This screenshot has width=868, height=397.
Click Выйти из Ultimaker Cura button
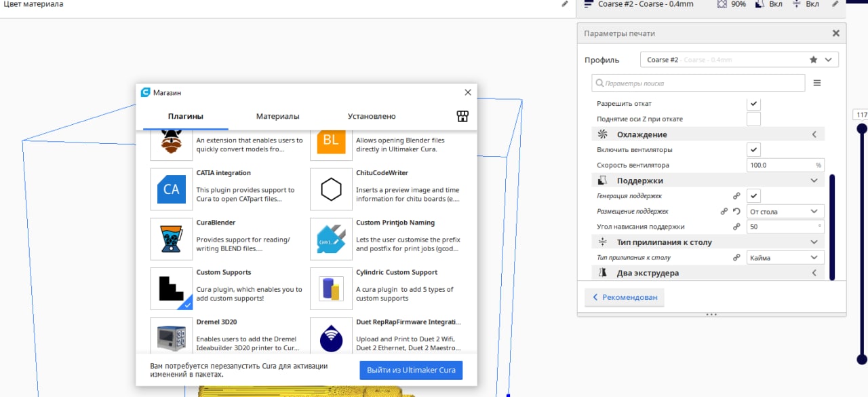[411, 371]
